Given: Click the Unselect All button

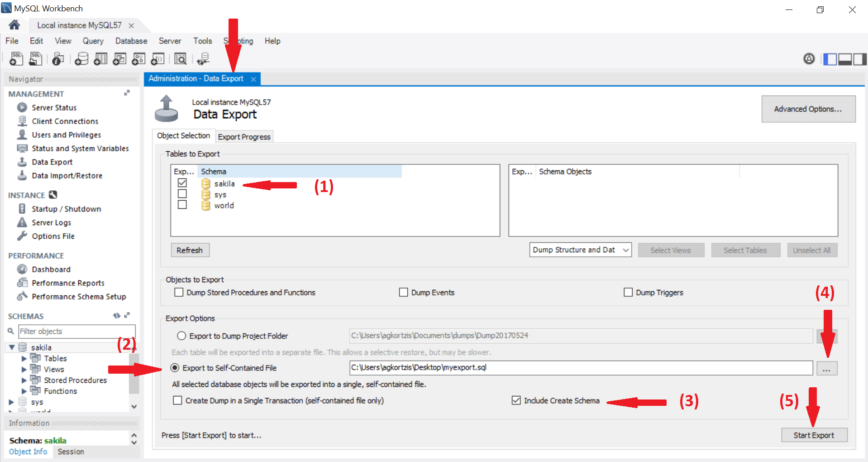Looking at the screenshot, I should point(812,250).
